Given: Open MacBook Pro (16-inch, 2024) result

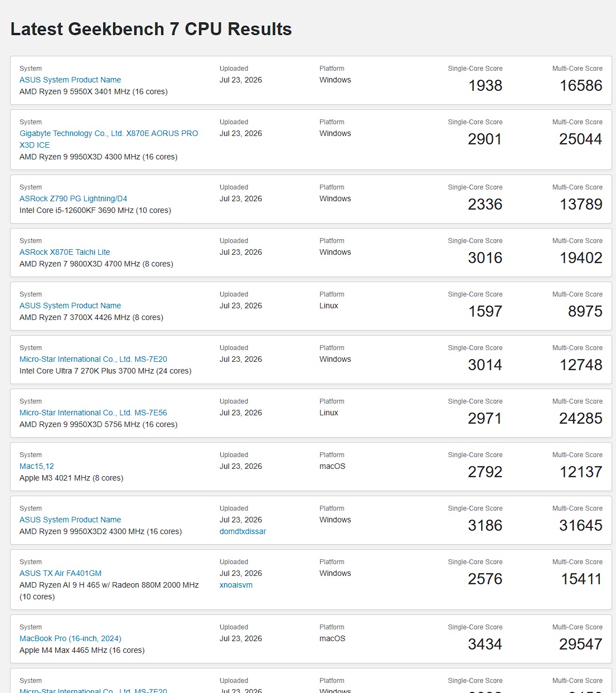Looking at the screenshot, I should coord(70,638).
